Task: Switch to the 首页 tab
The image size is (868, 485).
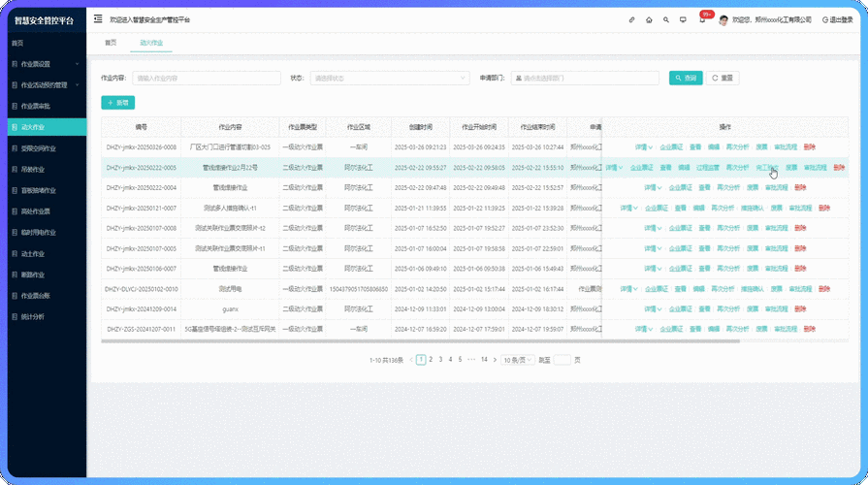Action: pos(111,43)
